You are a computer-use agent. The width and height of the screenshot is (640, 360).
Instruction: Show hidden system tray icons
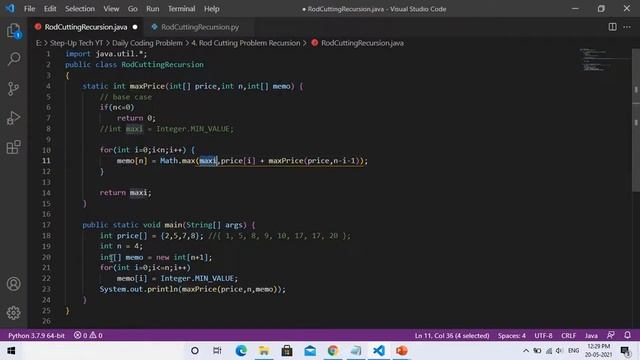tap(526, 351)
